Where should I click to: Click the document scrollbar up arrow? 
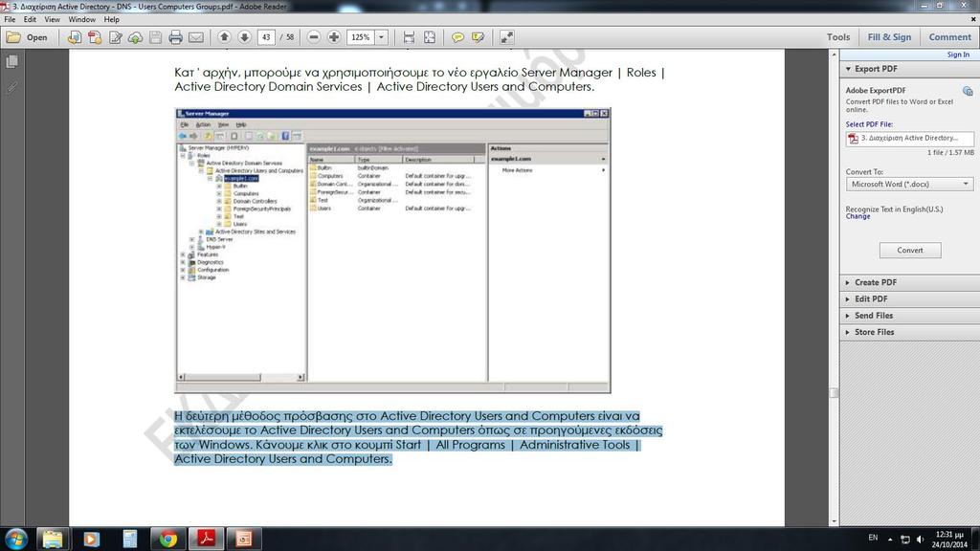[834, 55]
